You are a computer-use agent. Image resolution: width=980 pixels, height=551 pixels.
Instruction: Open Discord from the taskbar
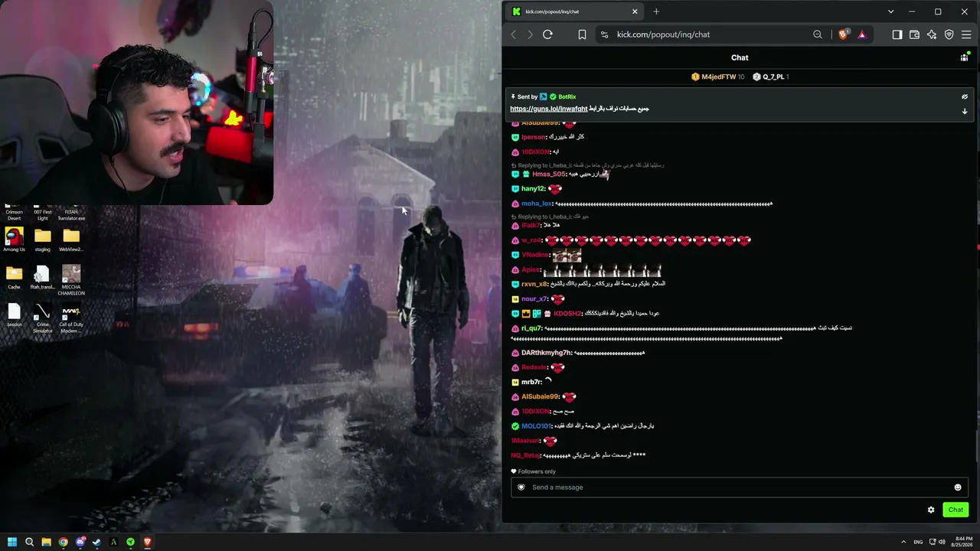80,542
